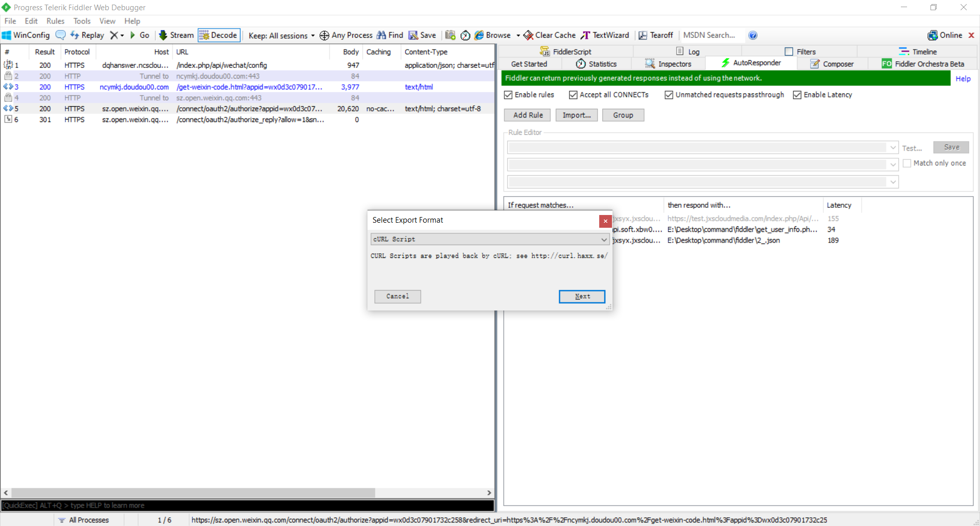The image size is (980, 526).
Task: Open the Tools menu
Action: pos(82,21)
